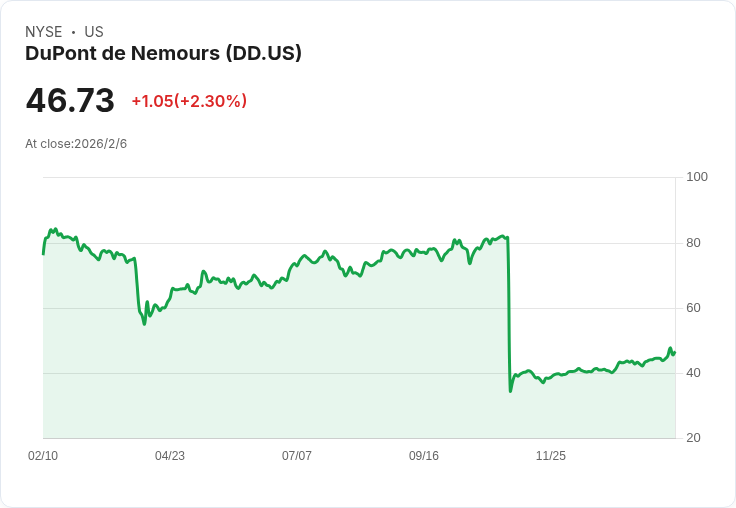Click the final data point of the price line
Screen dimensions: 736x508
(x=675, y=352)
